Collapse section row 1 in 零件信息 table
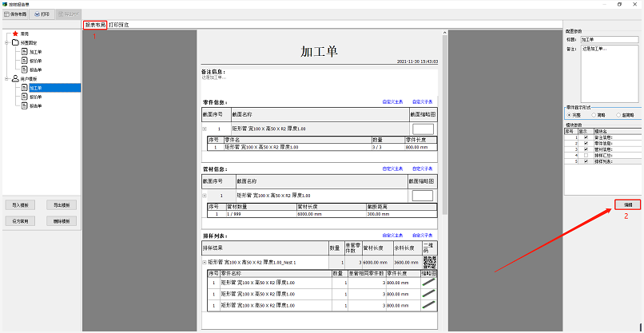 pyautogui.click(x=205, y=129)
